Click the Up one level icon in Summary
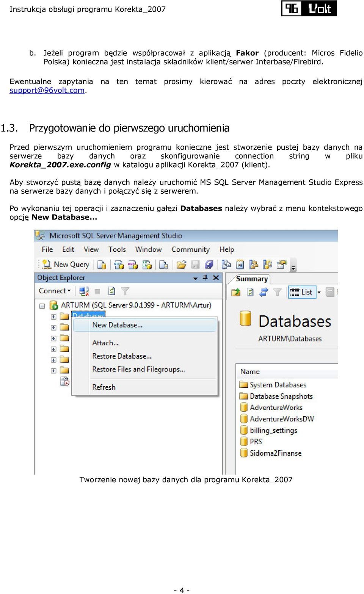Viewport: 364px width, 594px height. coord(236,292)
